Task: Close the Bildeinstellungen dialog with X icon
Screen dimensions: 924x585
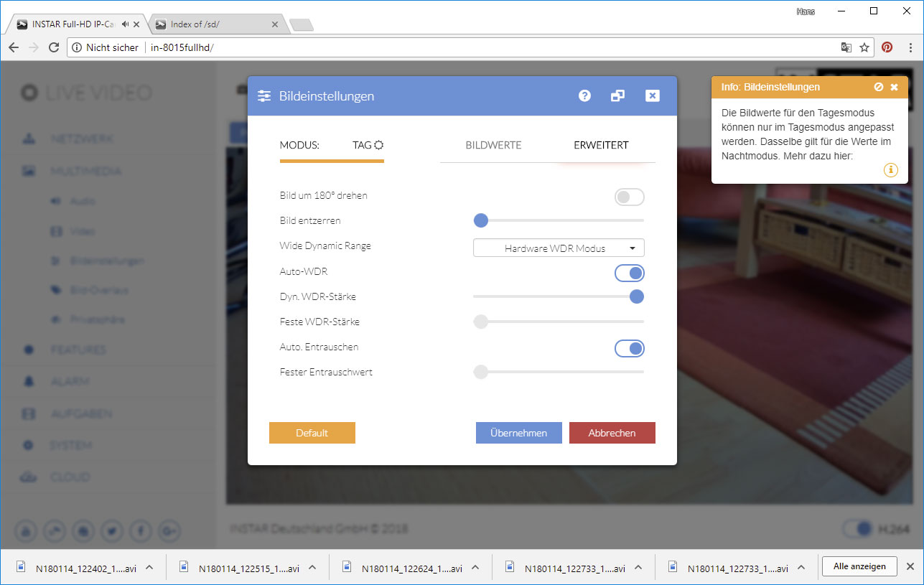Action: point(652,95)
